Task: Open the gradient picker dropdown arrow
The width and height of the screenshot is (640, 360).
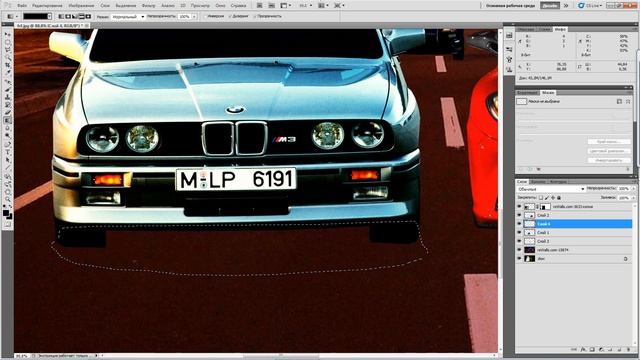Action: coord(50,16)
